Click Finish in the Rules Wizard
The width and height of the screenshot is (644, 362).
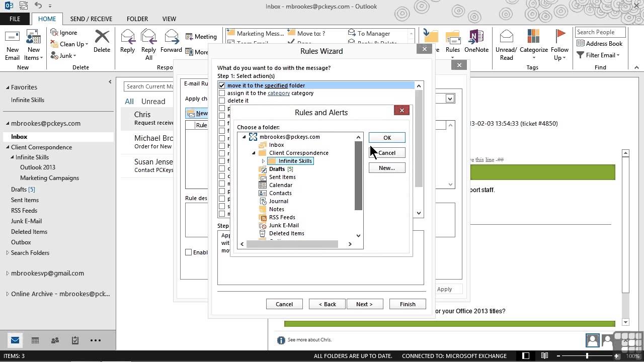coord(408,304)
